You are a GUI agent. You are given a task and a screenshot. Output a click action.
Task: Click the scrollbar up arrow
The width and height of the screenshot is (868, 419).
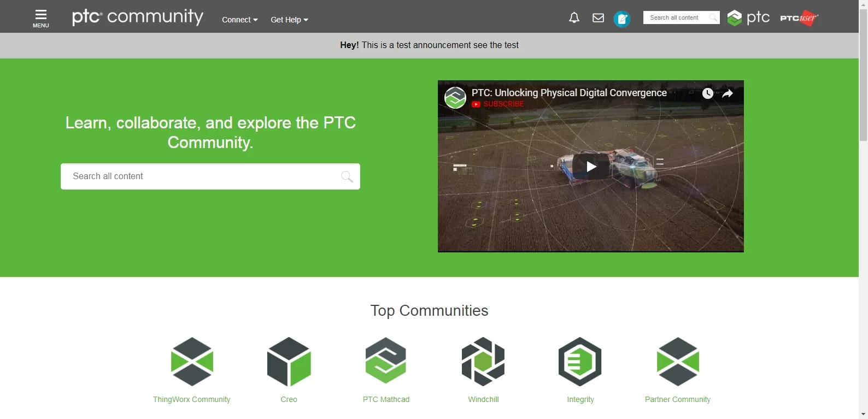point(863,4)
